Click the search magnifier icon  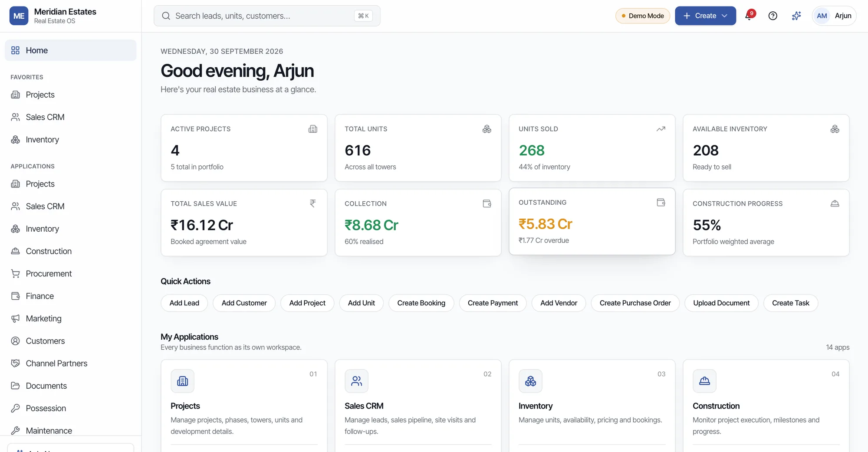tap(166, 16)
